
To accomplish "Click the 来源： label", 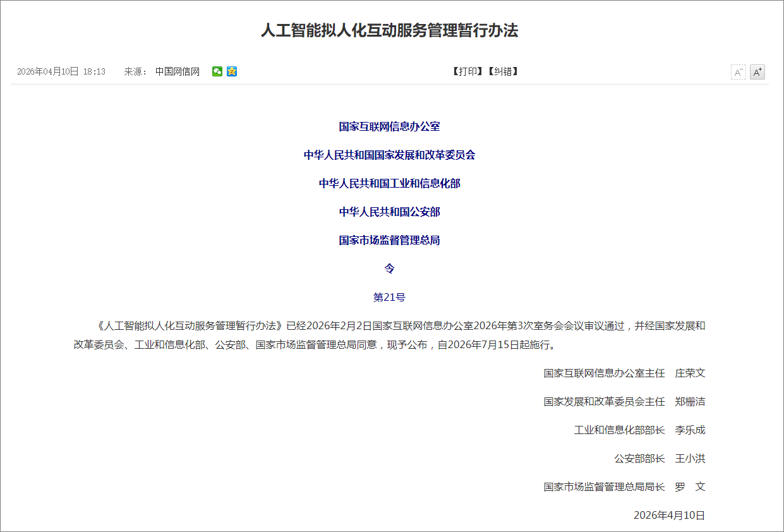I will point(136,71).
